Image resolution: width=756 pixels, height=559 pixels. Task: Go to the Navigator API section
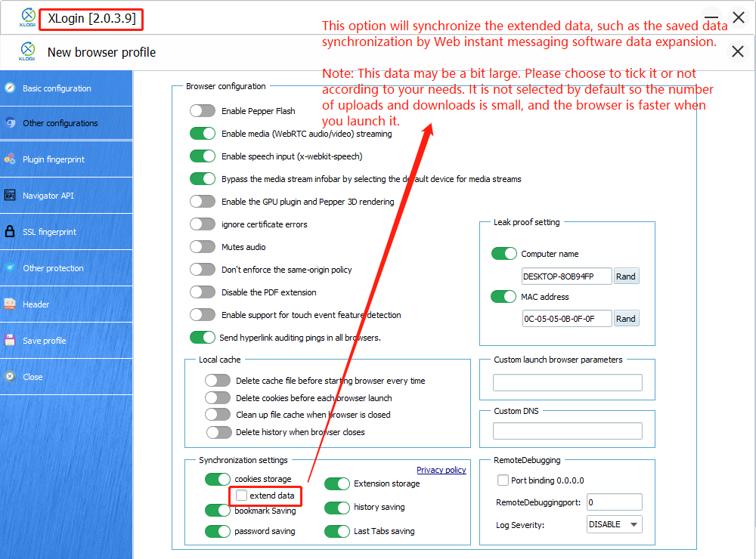point(66,195)
